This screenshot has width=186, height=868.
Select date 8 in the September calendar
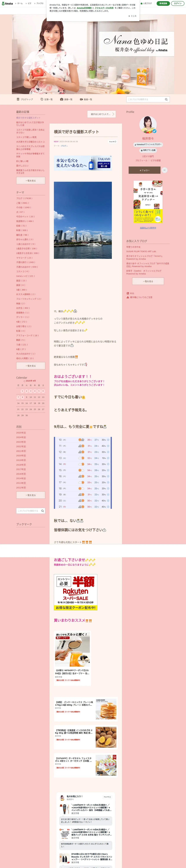click(22, 397)
